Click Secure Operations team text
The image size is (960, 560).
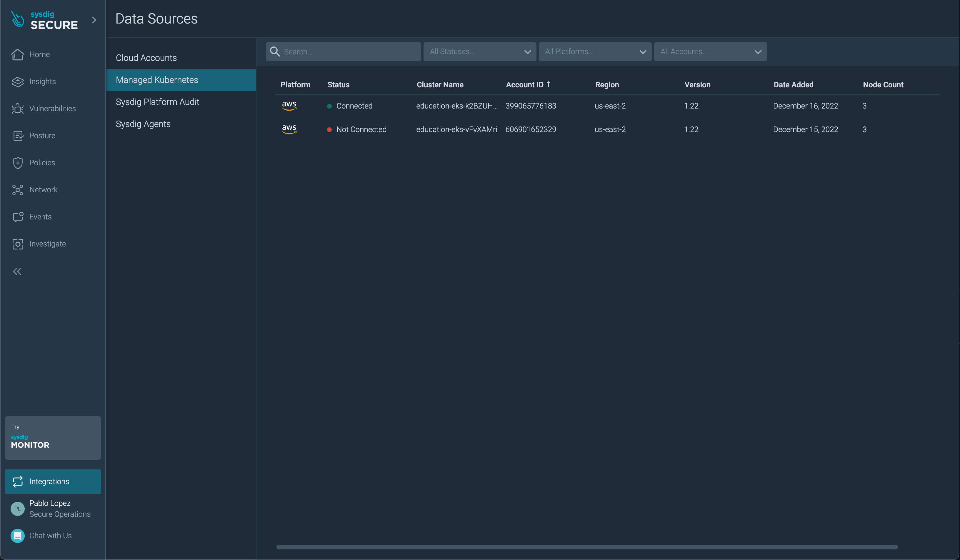60,514
